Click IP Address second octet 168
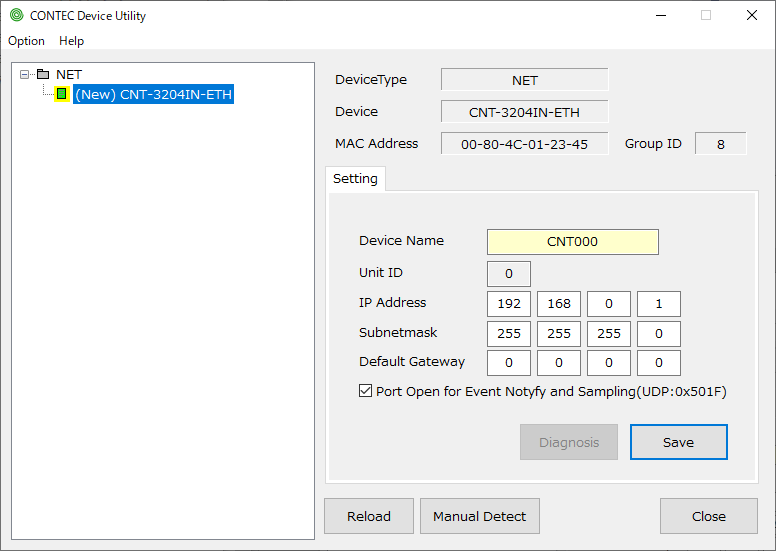 point(559,303)
